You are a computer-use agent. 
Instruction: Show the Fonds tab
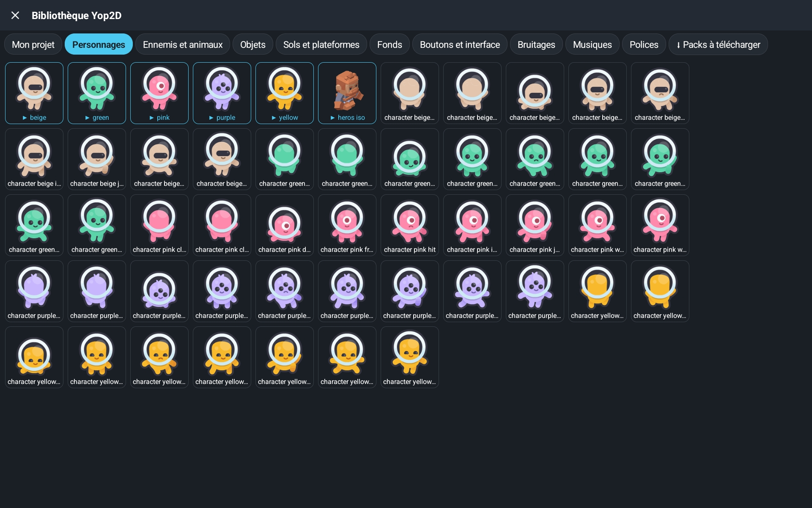[390, 44]
